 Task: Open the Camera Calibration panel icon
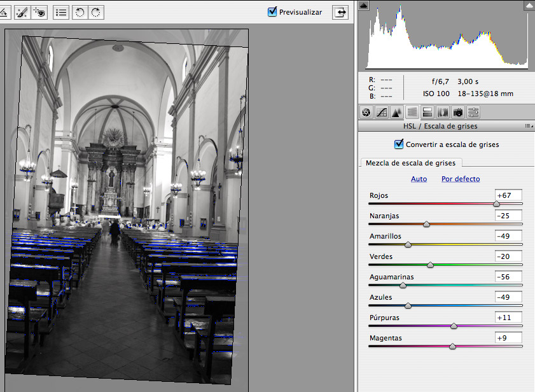(x=458, y=113)
